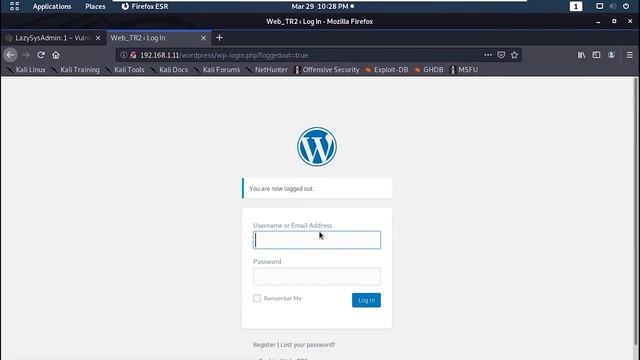Screen dimensions: 640x360
Task: Open the Firefox hamburger menu
Action: tap(629, 55)
